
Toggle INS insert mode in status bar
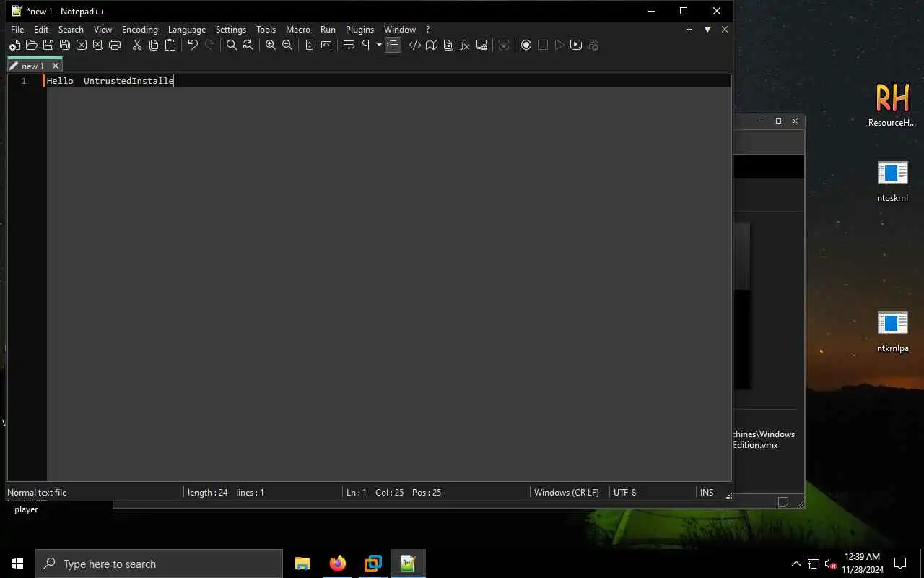[707, 492]
